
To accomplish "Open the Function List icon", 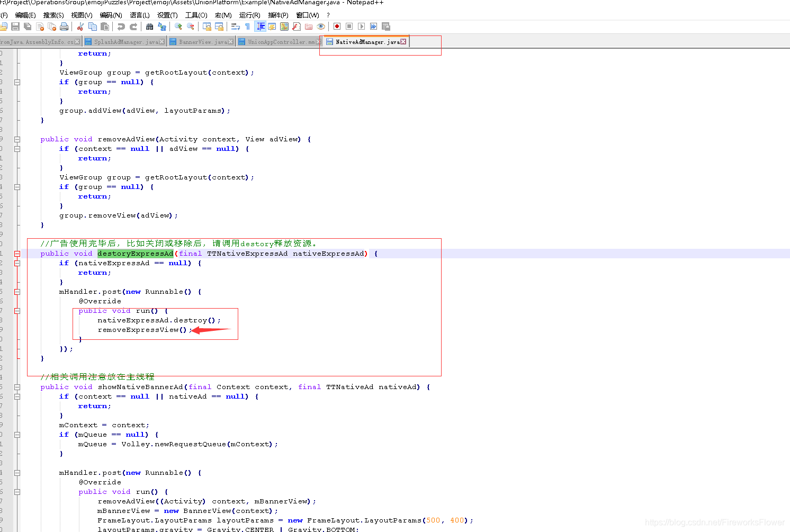I will (297, 26).
